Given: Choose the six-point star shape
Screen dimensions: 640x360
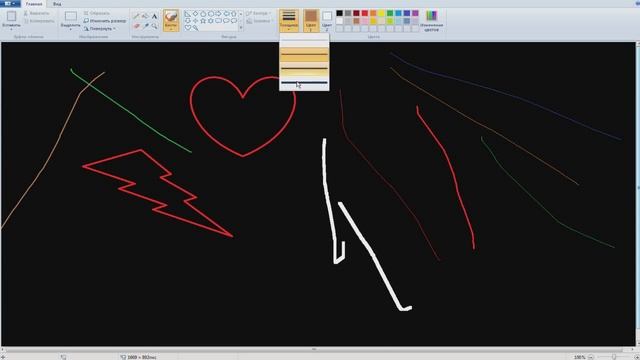Looking at the screenshot, I should pyautogui.click(x=211, y=21).
